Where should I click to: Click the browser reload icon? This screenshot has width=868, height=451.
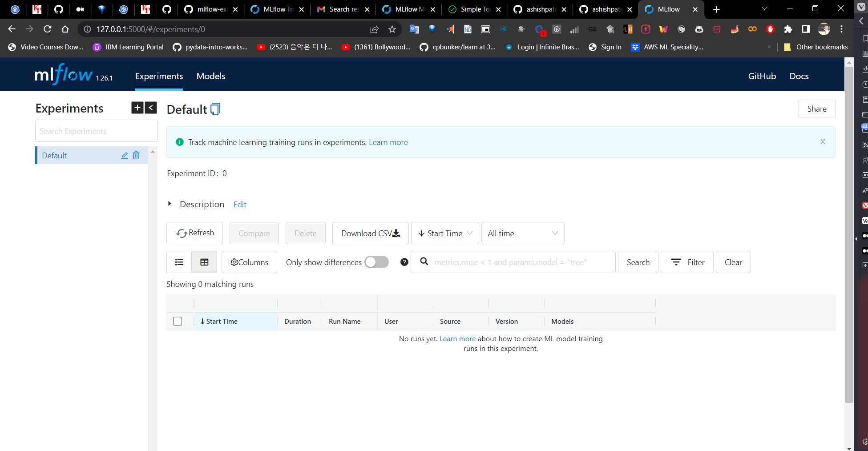[x=47, y=29]
